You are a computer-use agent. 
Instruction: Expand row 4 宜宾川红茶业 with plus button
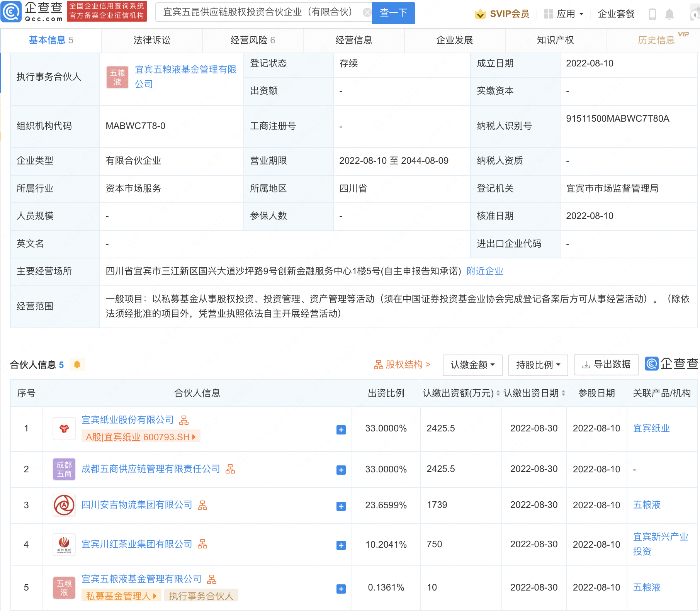tap(341, 545)
